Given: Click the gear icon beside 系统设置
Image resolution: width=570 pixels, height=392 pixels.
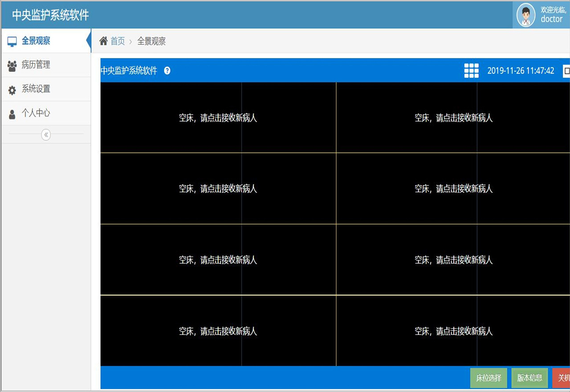Looking at the screenshot, I should click(12, 90).
